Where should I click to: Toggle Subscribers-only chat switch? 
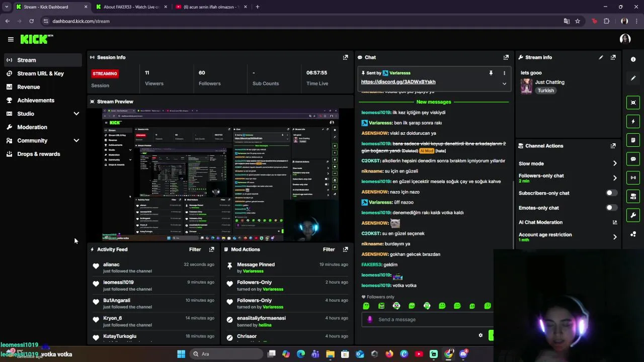click(611, 193)
